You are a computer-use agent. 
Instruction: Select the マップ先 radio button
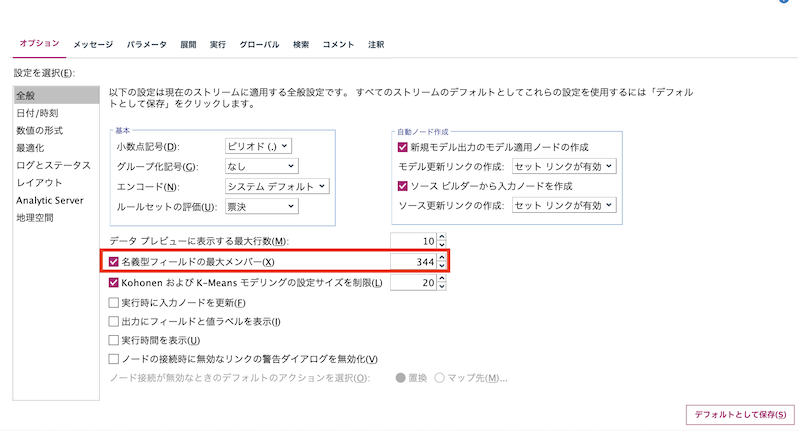point(439,378)
